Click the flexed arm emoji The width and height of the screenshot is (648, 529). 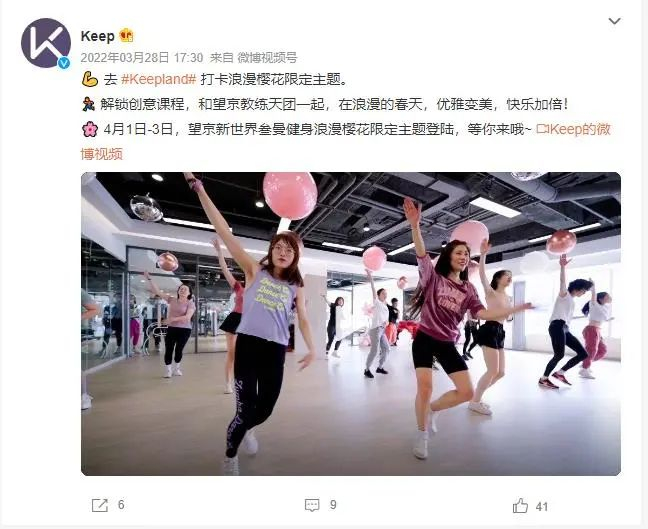coord(90,79)
